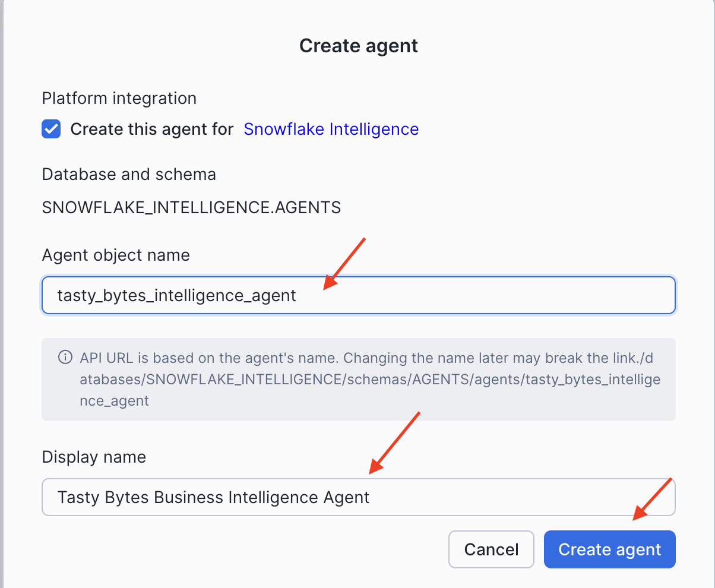Click the Database and schema label
The image size is (715, 588).
tap(129, 174)
